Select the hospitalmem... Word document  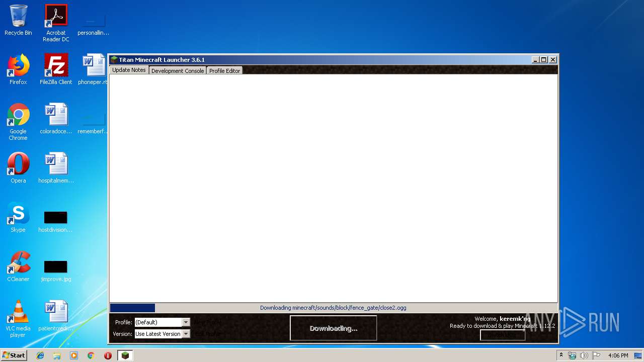pyautogui.click(x=56, y=168)
